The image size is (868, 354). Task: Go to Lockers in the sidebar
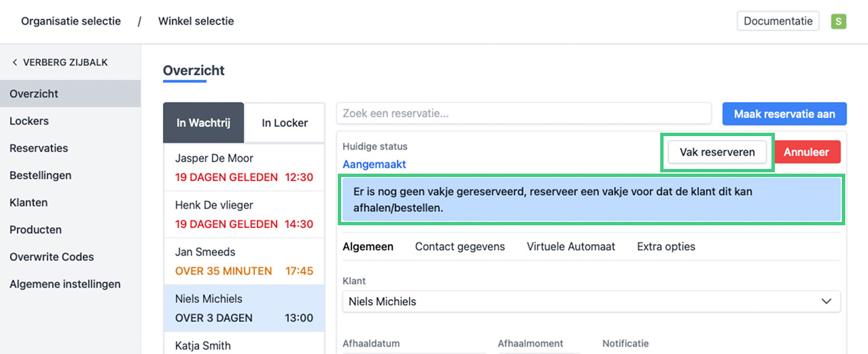(29, 121)
